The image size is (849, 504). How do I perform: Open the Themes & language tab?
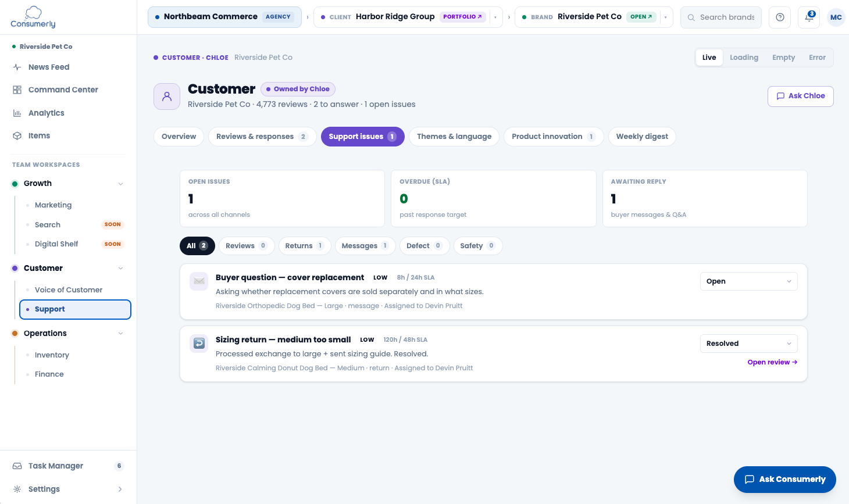(454, 137)
